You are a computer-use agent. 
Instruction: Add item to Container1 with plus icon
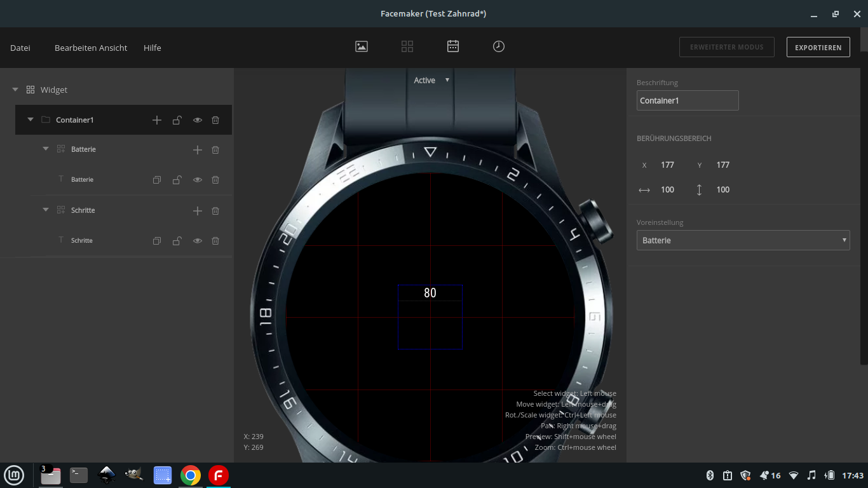click(157, 120)
